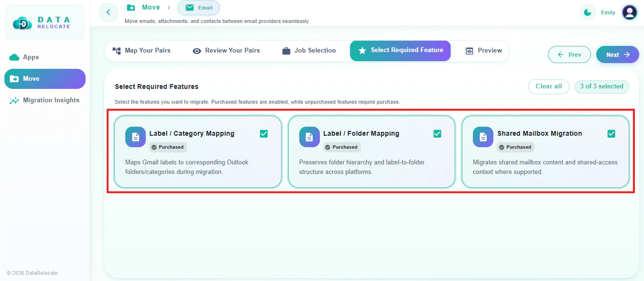Click Purchased badge on Label / Folder Mapping

[x=342, y=147]
